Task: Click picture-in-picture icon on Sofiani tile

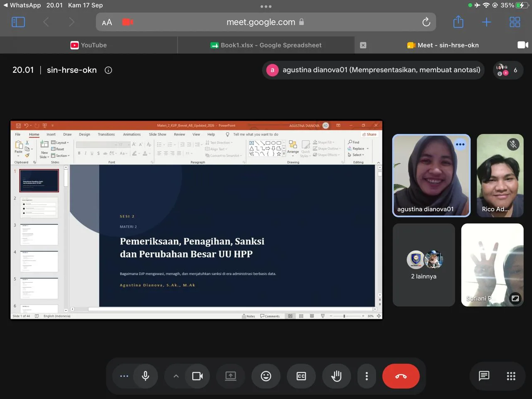Action: [x=515, y=298]
